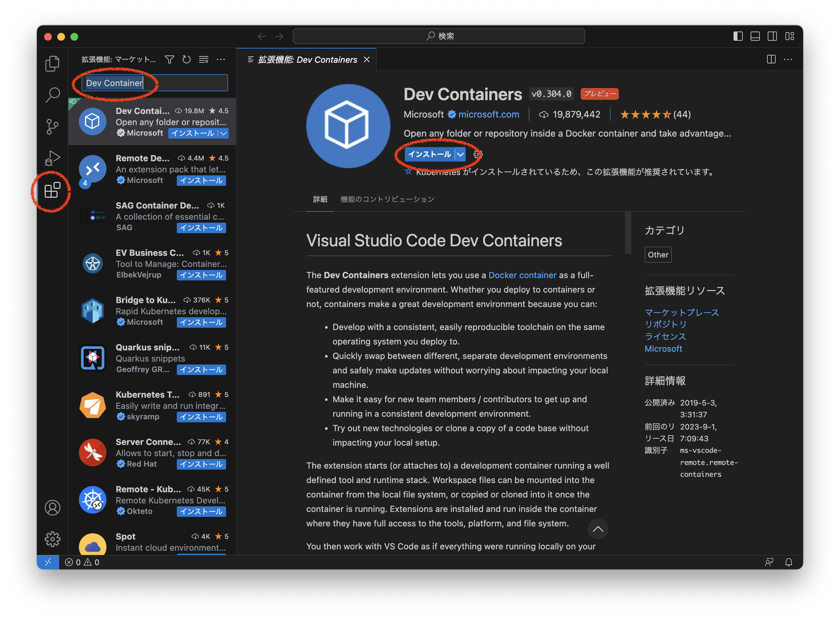Toggle primary sidebar visibility
This screenshot has height=618, width=840.
(738, 36)
